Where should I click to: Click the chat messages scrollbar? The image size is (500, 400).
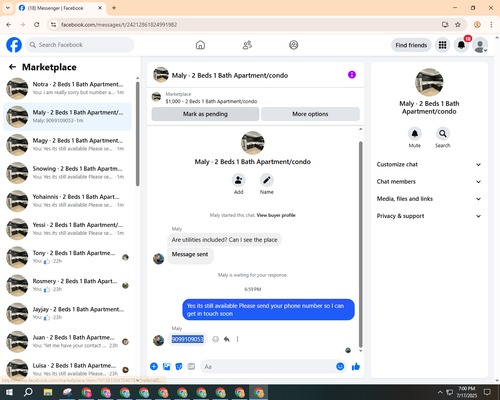[360, 244]
